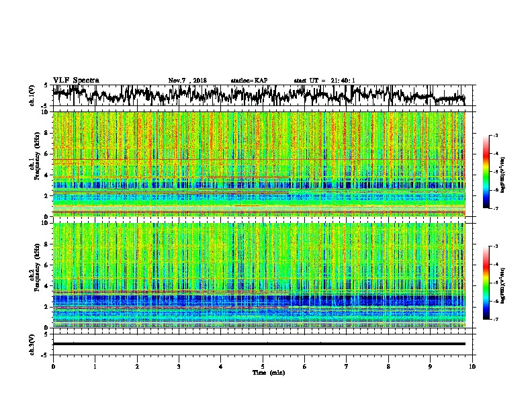Click the "4" kHz tick on the ch.1 frequency axis
The height and width of the screenshot is (411, 532).
(48, 175)
